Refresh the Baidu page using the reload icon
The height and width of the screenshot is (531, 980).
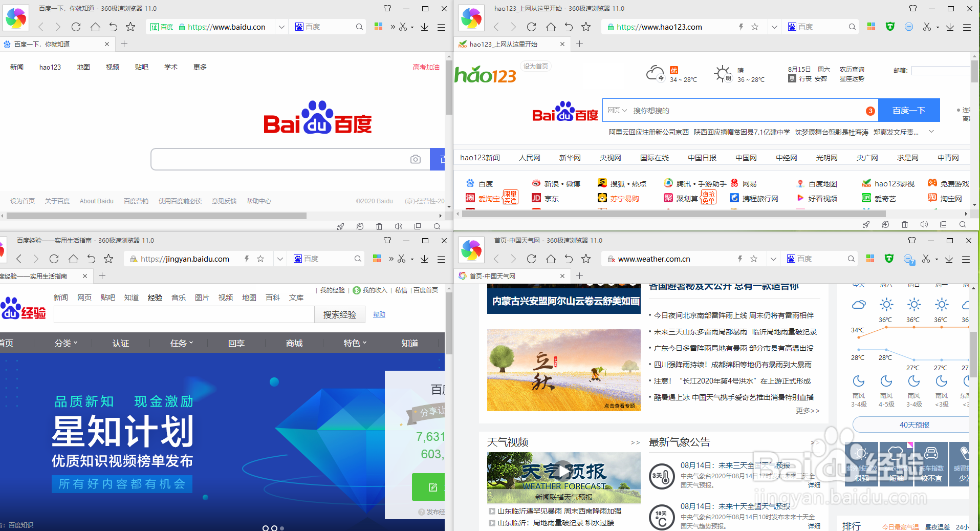(x=76, y=27)
